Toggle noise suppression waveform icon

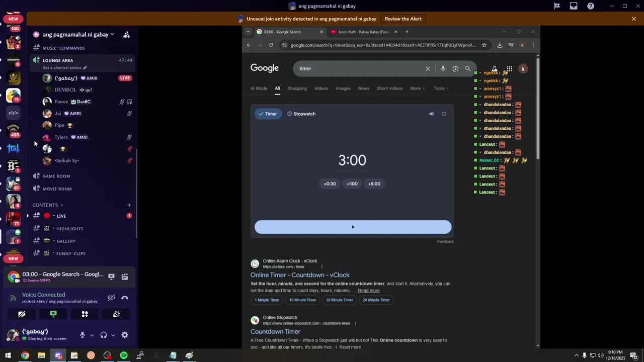tap(111, 298)
